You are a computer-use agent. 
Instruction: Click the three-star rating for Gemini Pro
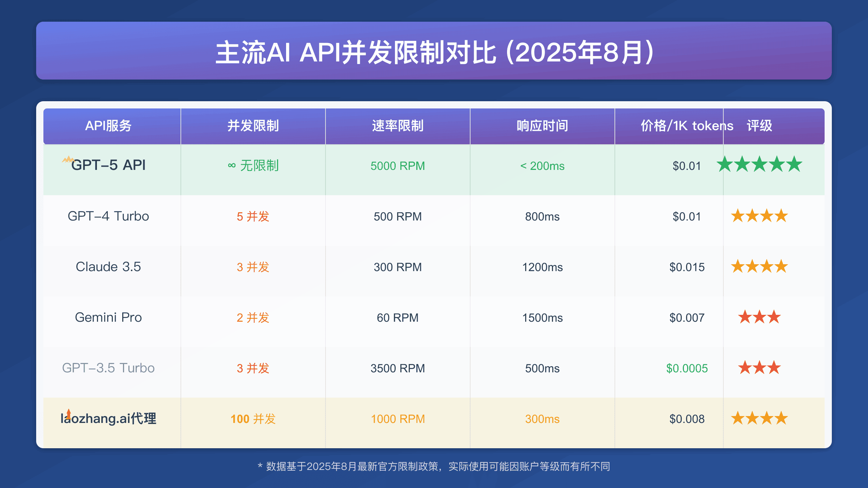point(759,317)
